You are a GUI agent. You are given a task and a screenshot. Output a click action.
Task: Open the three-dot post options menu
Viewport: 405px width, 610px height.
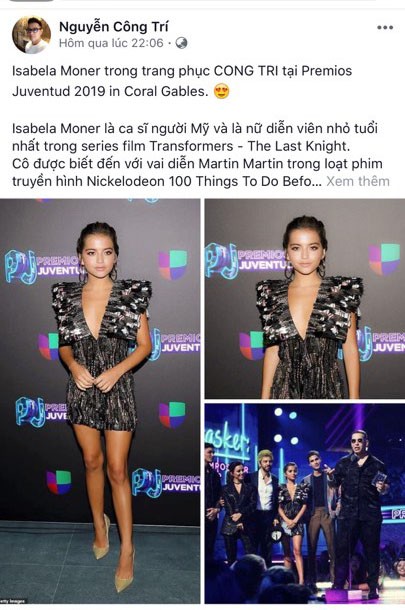385,28
